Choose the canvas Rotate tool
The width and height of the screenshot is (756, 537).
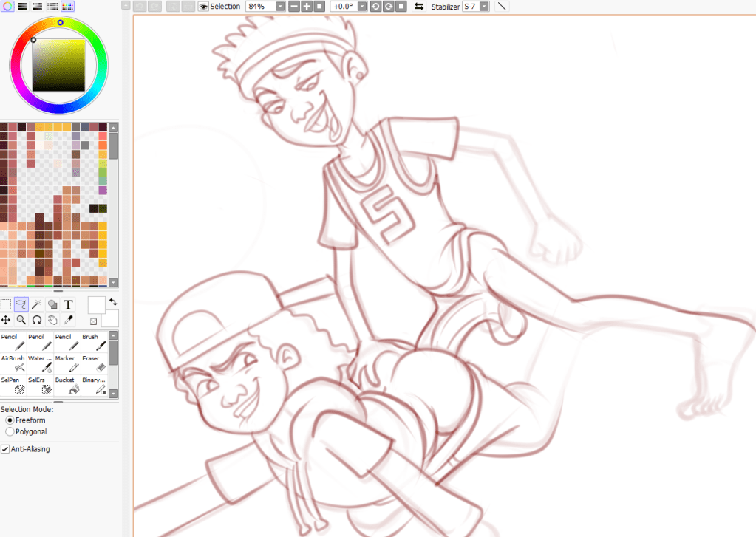pyautogui.click(x=37, y=320)
